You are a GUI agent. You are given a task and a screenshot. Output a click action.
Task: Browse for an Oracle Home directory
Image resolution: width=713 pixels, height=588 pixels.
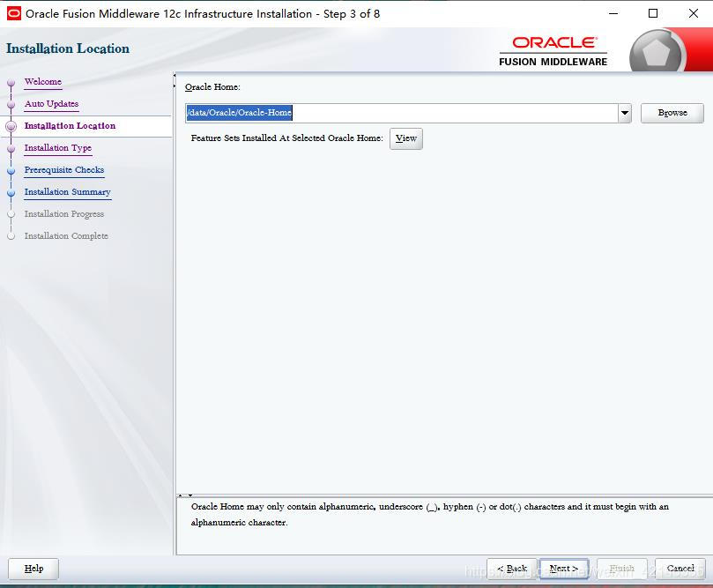(x=672, y=113)
